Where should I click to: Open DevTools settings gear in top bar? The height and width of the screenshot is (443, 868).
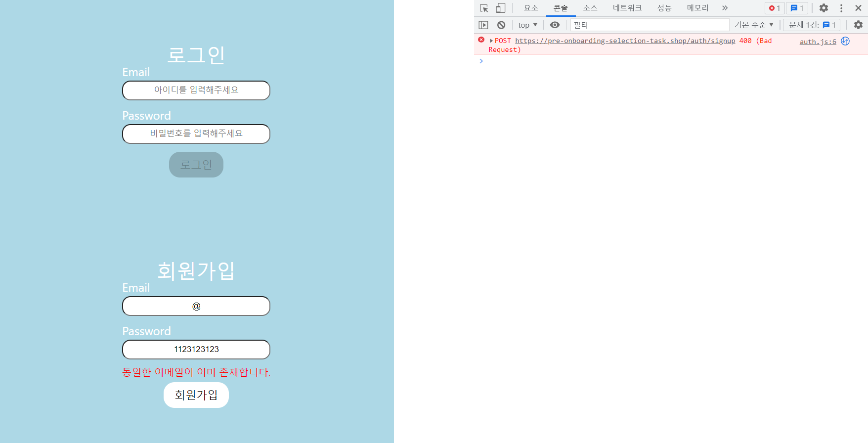[x=824, y=8]
